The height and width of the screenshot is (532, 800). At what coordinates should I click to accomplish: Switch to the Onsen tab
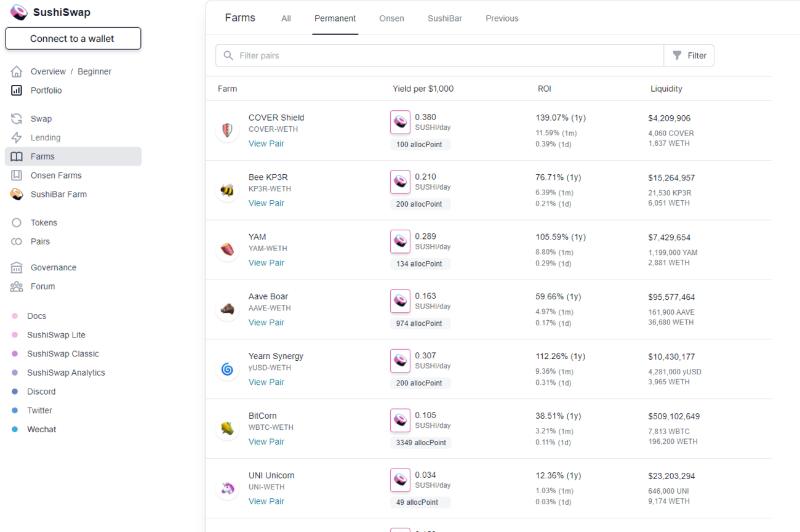(392, 19)
